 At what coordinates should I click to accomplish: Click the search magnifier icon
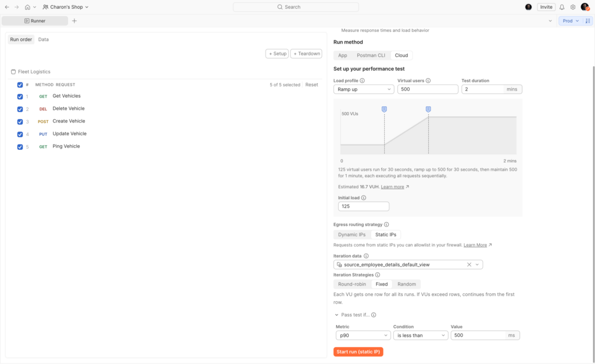point(280,7)
